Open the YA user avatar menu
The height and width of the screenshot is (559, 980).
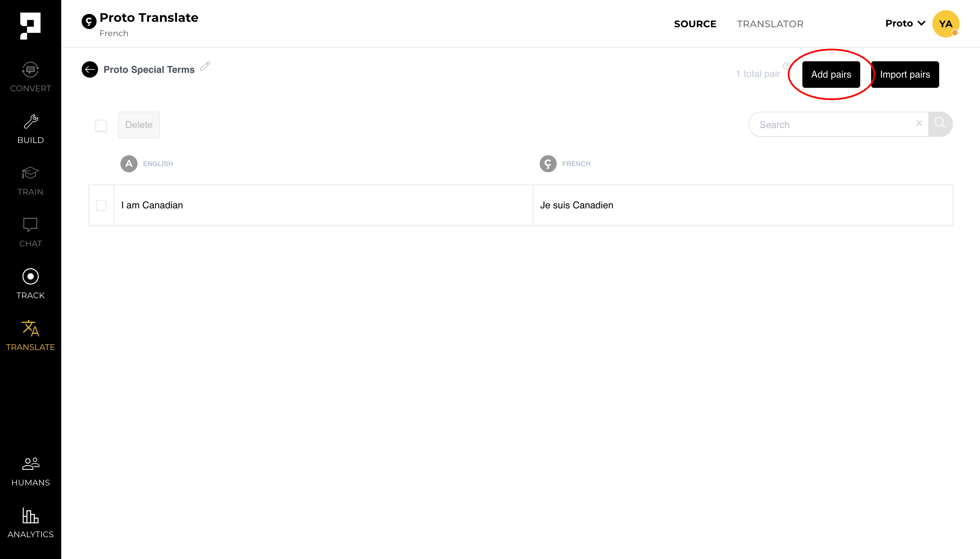[946, 24]
